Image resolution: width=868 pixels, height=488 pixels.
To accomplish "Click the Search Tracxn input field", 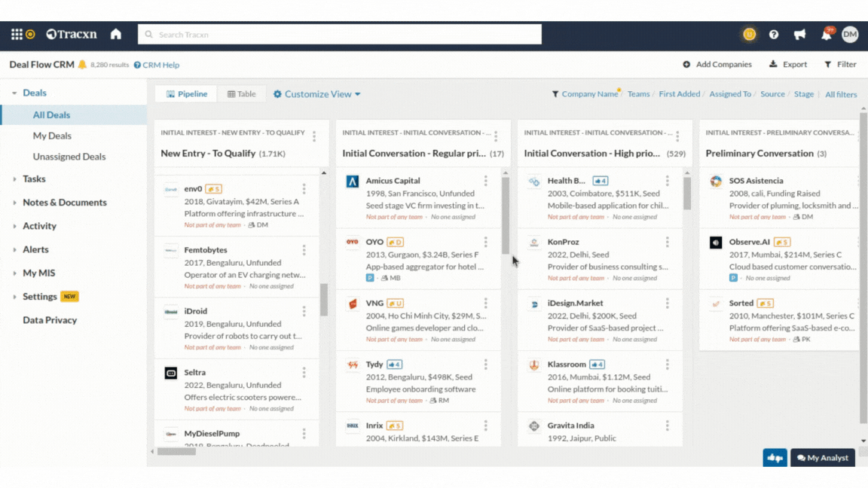I will coord(339,35).
